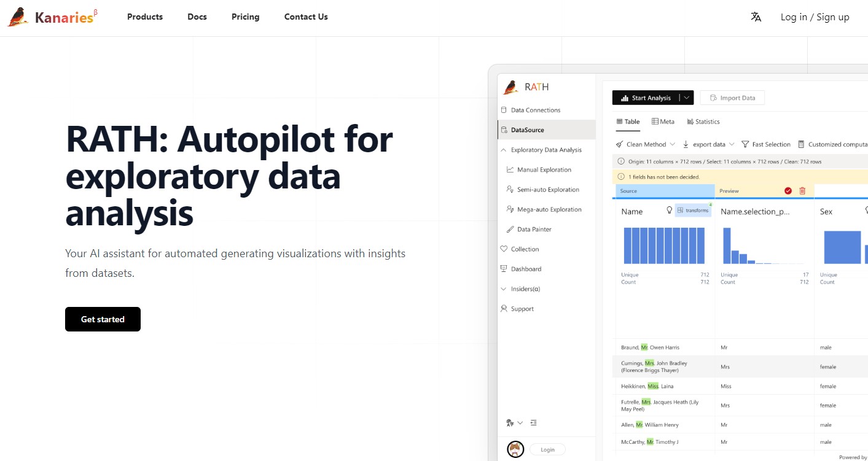The height and width of the screenshot is (461, 868).
Task: Click the 'RATH: Autopilot for exploratory data analysis' headline
Action: (x=229, y=176)
